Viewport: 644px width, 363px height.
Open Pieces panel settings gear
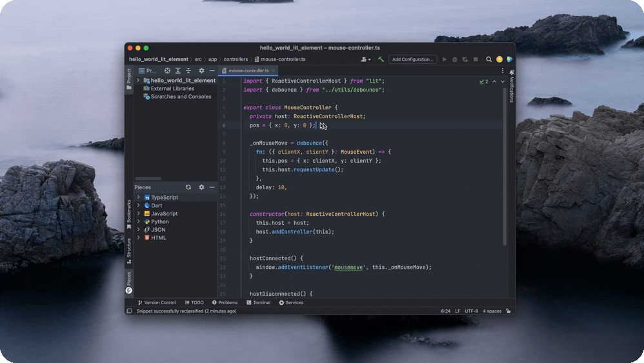201,187
